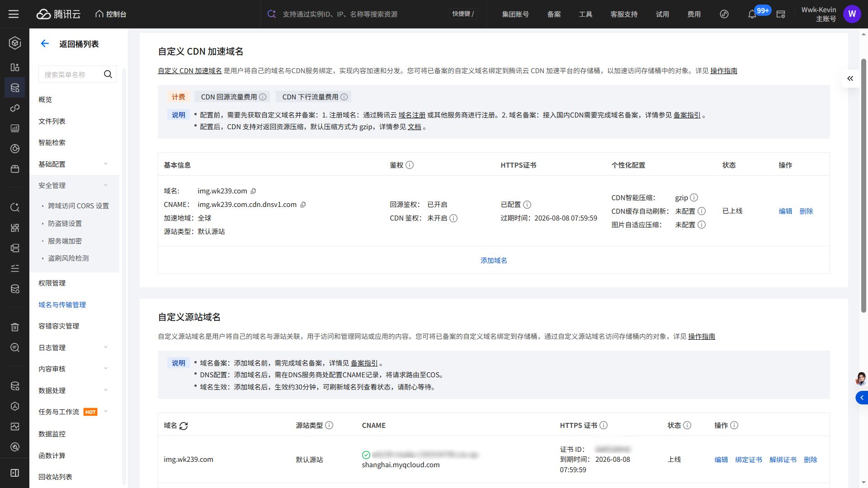868x488 pixels.
Task: Collapse the 安全管理 section
Action: tap(74, 185)
